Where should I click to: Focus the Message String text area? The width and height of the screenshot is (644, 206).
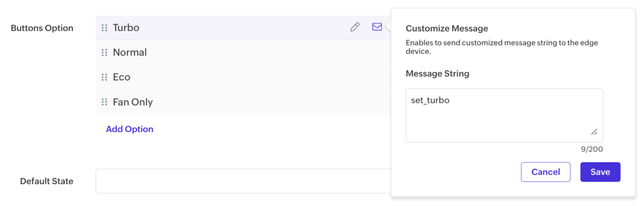point(504,115)
